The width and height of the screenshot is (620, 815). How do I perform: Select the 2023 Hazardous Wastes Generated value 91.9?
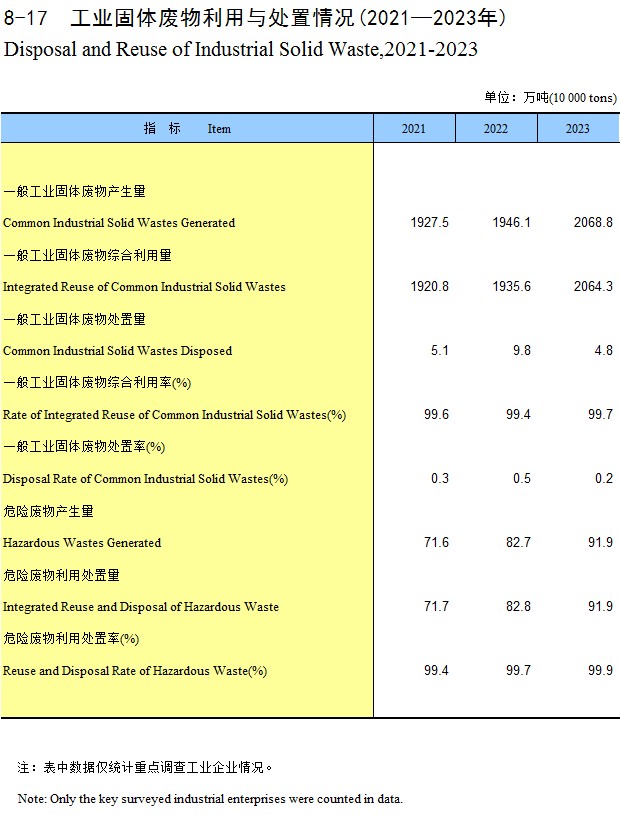[600, 542]
